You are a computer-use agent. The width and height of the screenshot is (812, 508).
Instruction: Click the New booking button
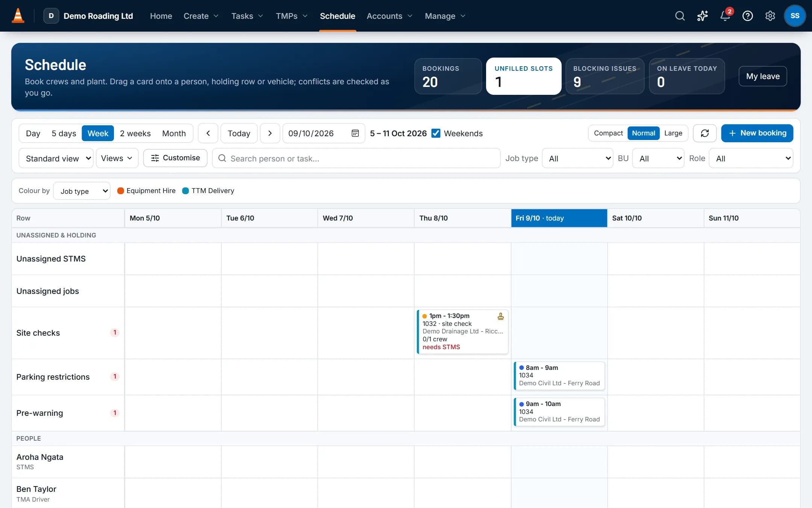click(x=757, y=133)
